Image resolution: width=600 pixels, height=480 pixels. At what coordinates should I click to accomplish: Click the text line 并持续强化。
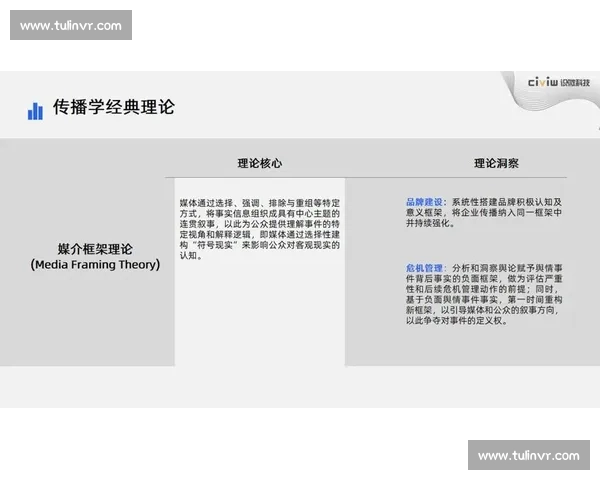431,223
